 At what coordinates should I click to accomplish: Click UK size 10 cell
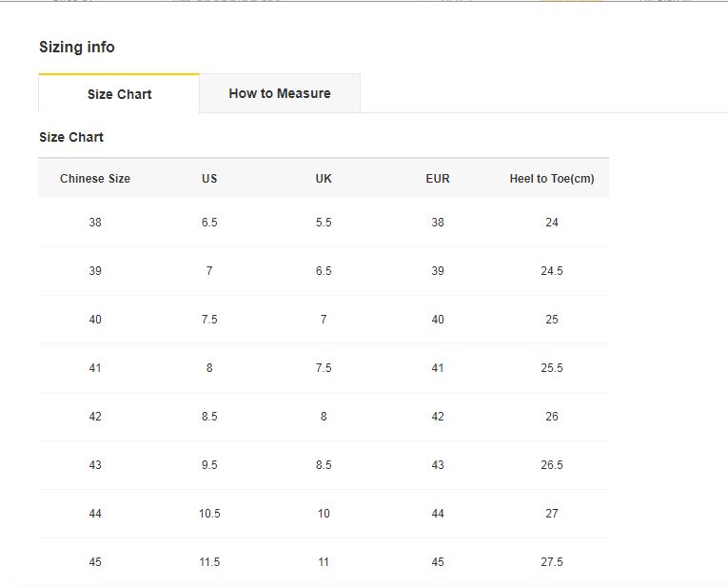(x=324, y=514)
